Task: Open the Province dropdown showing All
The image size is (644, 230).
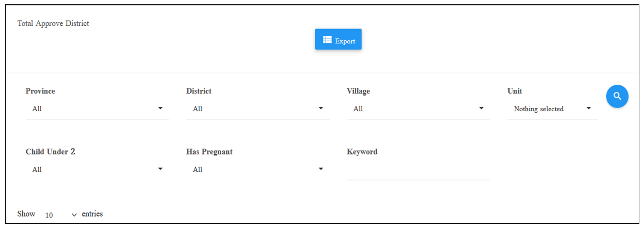Action: 98,109
